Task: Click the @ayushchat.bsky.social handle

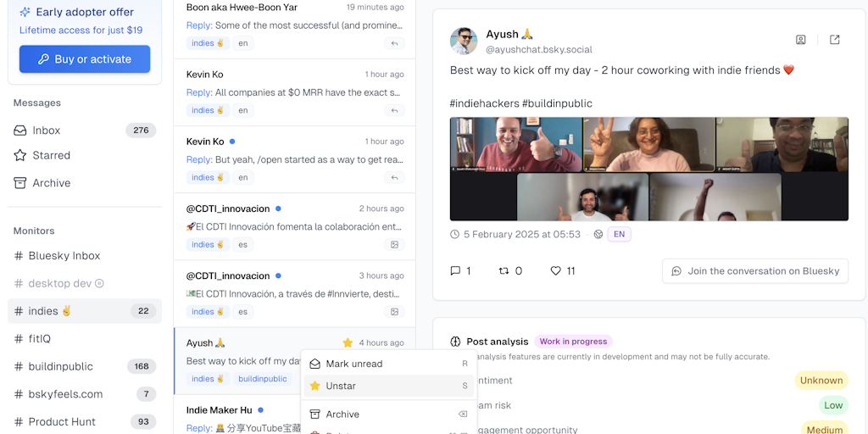Action: [x=539, y=50]
